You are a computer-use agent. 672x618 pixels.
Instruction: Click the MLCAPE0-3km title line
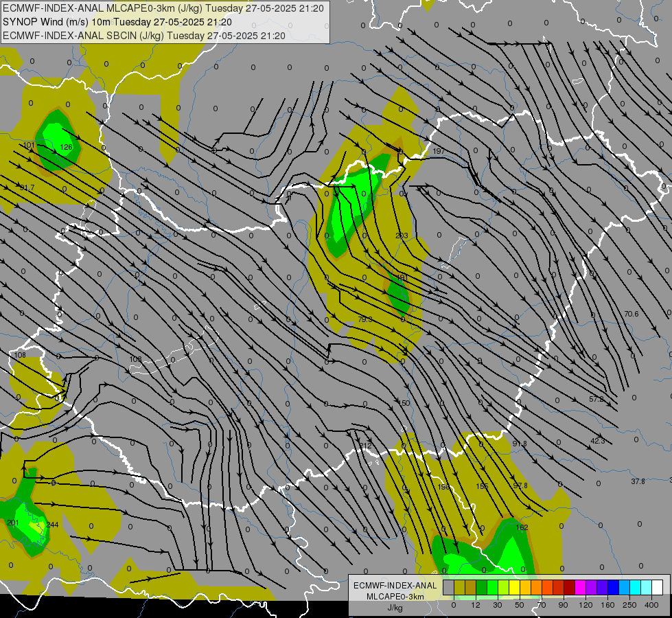pyautogui.click(x=163, y=8)
